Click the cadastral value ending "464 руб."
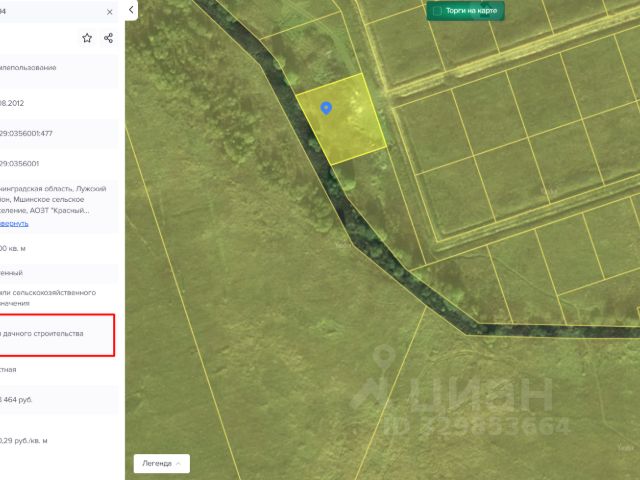The image size is (640, 480). point(16,400)
